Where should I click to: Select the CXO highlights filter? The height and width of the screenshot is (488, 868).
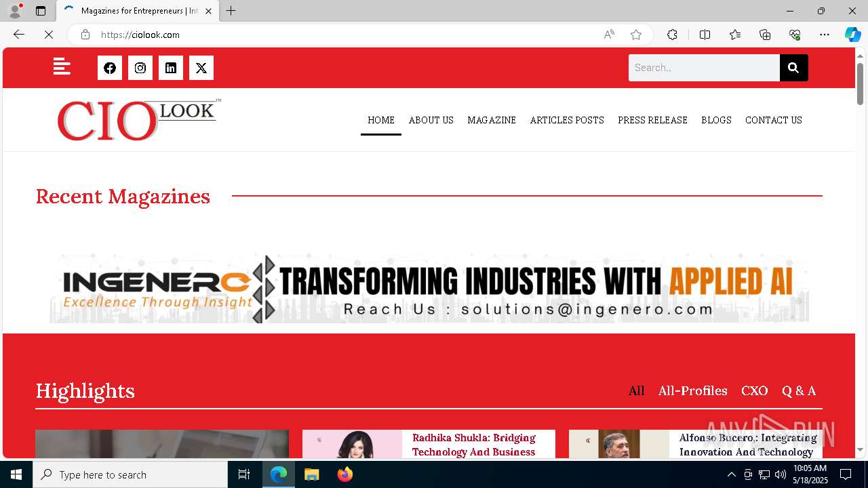click(x=755, y=390)
